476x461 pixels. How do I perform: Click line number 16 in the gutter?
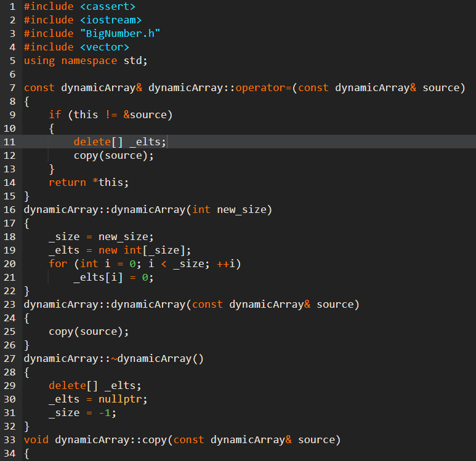coord(9,209)
